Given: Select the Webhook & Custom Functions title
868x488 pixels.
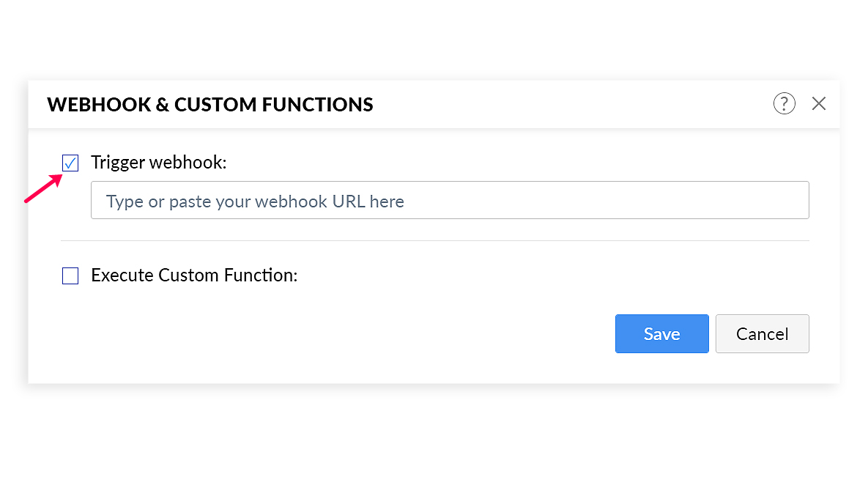Looking at the screenshot, I should (x=210, y=104).
